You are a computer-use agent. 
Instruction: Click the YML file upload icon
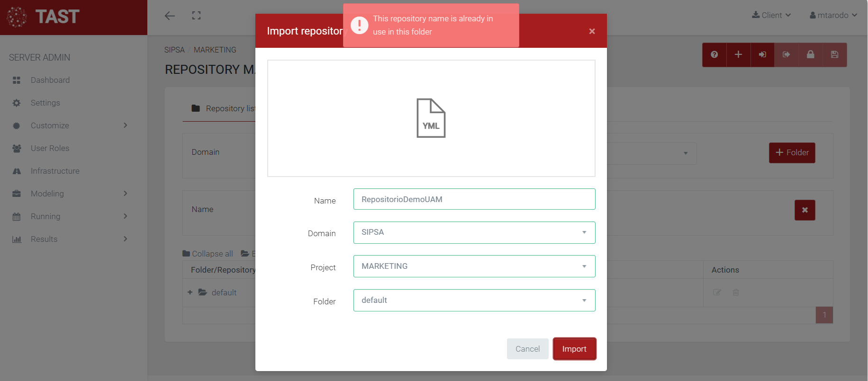431,118
